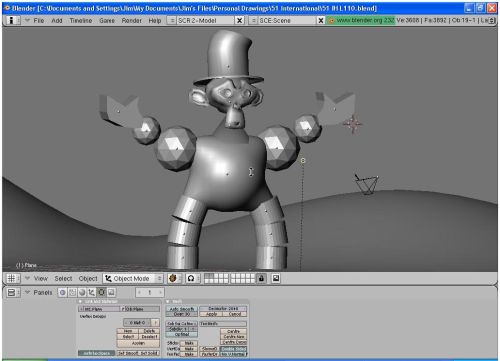Click the viewport shading draw type icon

click(173, 278)
